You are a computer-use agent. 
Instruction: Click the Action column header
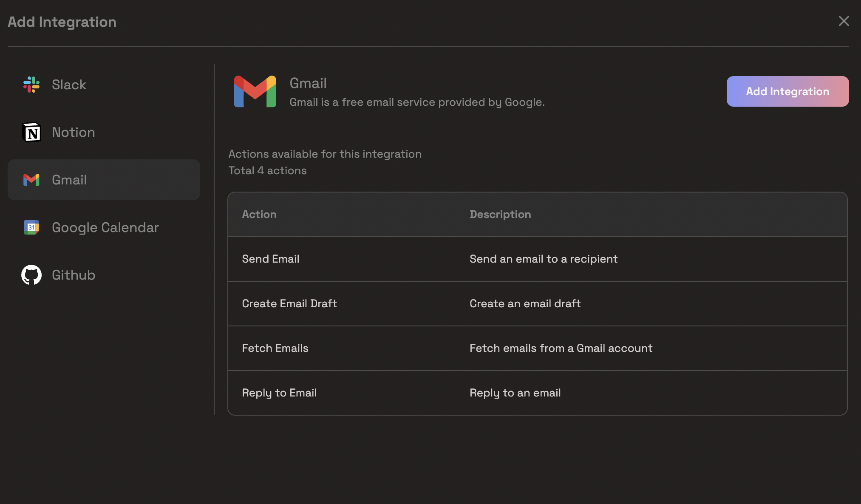pos(259,214)
